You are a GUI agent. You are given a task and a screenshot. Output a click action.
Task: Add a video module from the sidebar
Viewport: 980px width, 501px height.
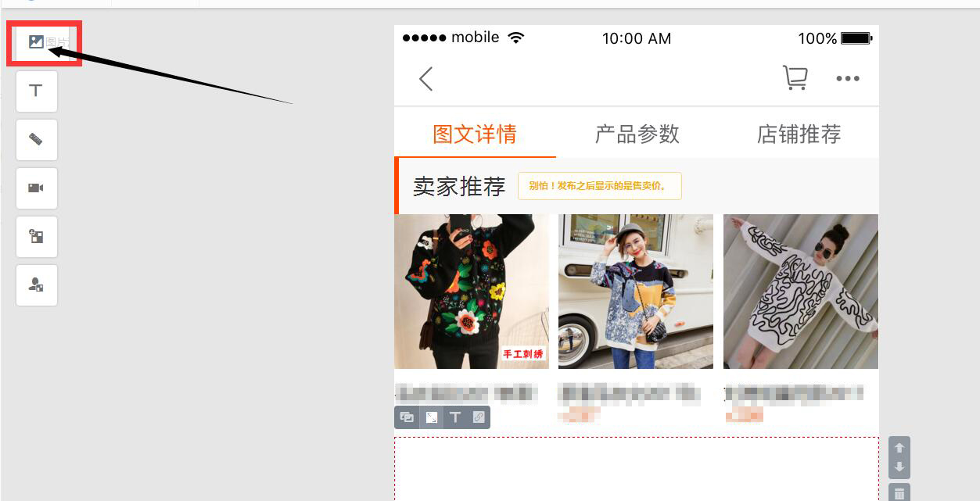36,188
